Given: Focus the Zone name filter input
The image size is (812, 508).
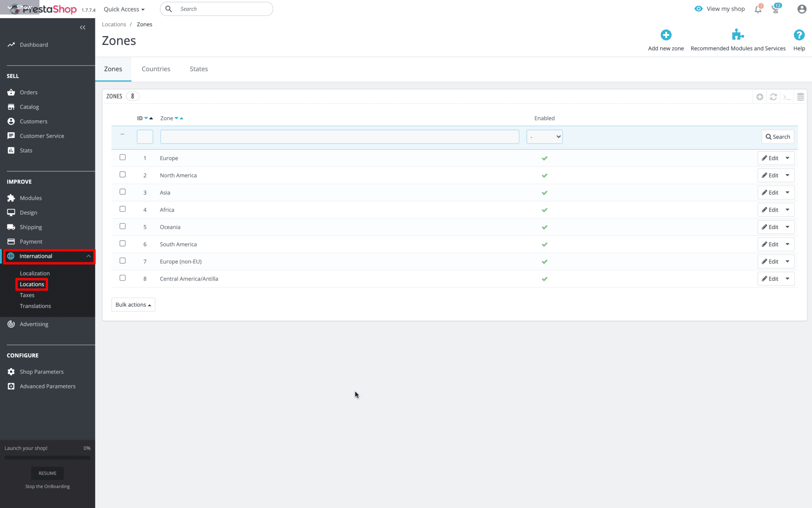Looking at the screenshot, I should pos(340,137).
